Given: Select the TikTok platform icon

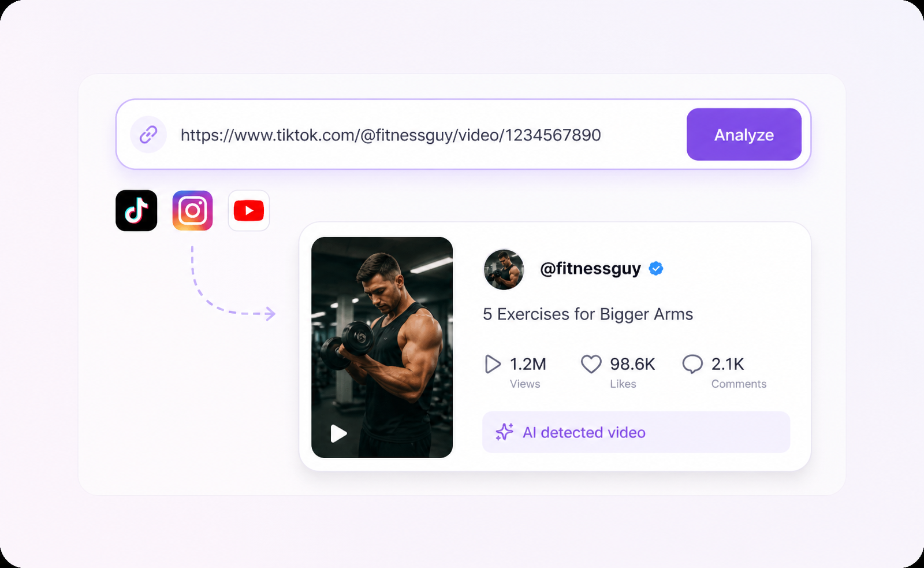Looking at the screenshot, I should point(136,210).
